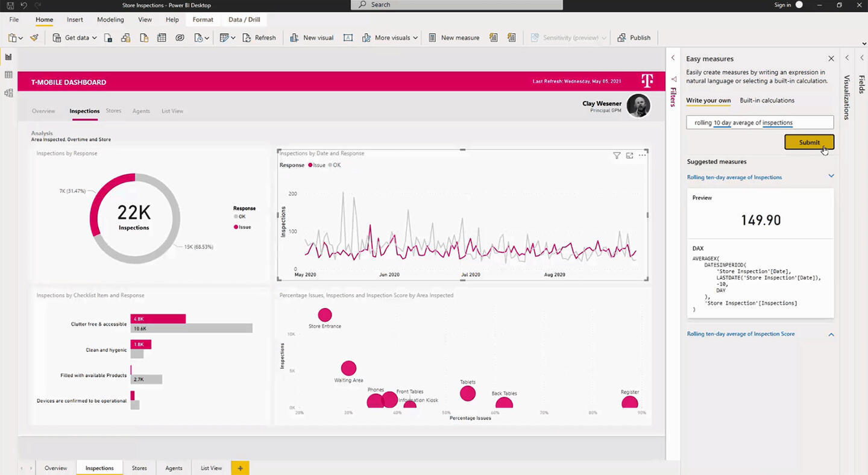The width and height of the screenshot is (868, 475).
Task: Click the grey OK legend dot in line chart
Action: [x=330, y=165]
